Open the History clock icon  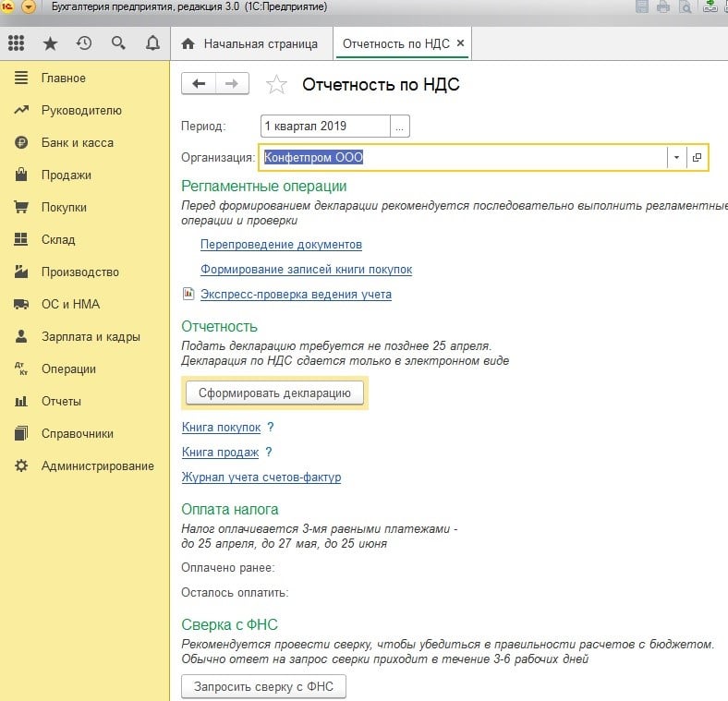tap(84, 43)
